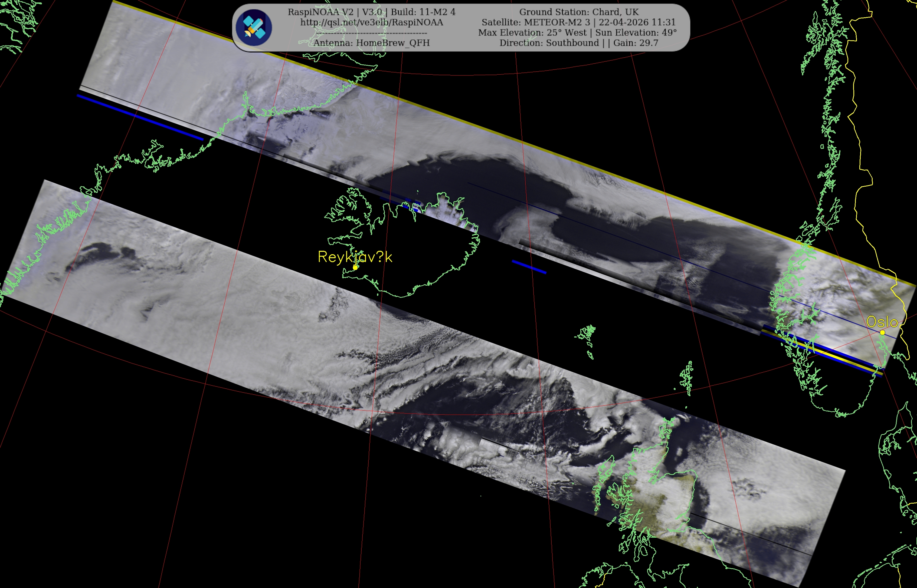
Task: Click the Oslo city label text
Action: [882, 322]
